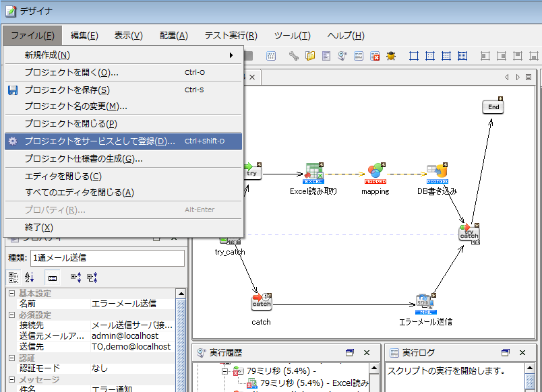Click the End node on canvas

493,106
